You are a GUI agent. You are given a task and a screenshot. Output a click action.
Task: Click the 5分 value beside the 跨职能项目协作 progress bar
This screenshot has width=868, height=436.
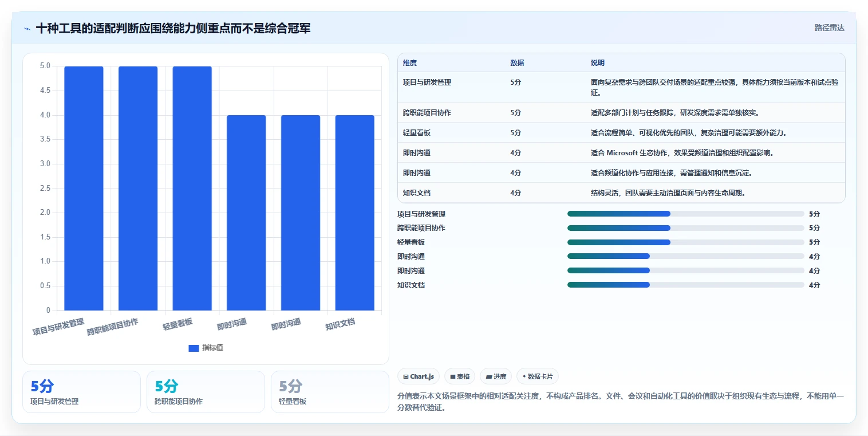pyautogui.click(x=814, y=228)
